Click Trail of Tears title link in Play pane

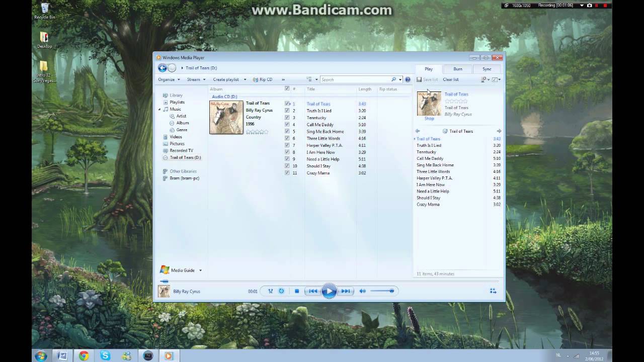click(x=456, y=94)
